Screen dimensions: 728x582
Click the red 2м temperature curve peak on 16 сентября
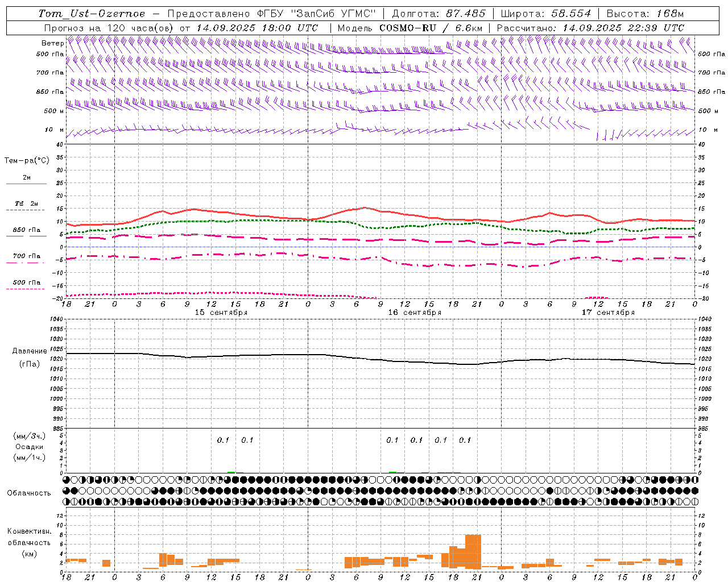point(365,207)
